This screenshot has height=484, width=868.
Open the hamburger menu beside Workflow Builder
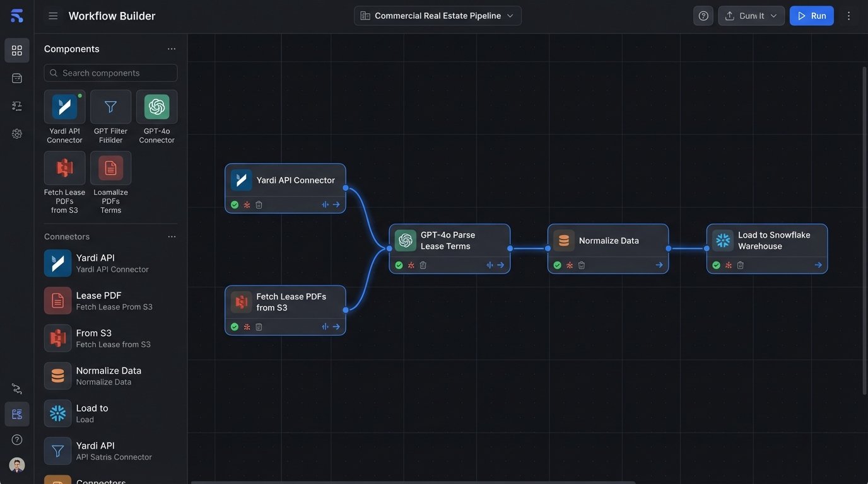pyautogui.click(x=53, y=16)
